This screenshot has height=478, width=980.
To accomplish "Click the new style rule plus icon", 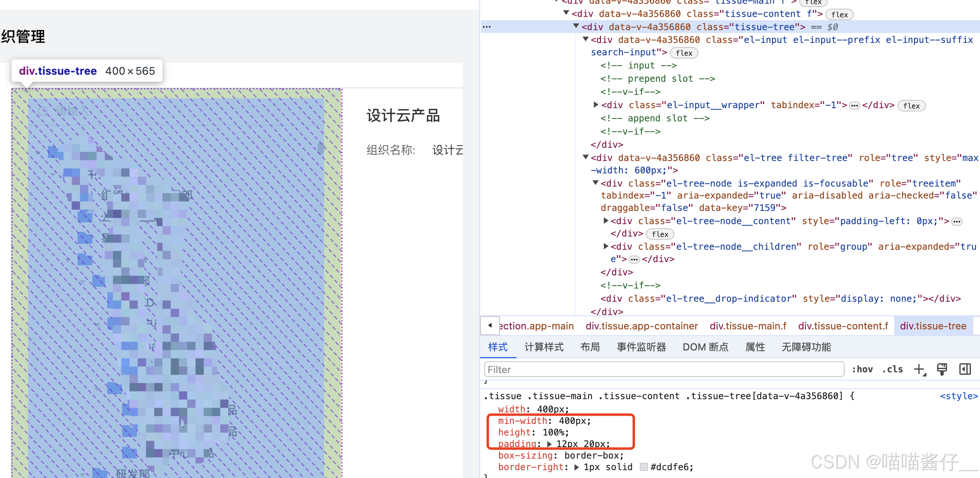I will (x=919, y=369).
